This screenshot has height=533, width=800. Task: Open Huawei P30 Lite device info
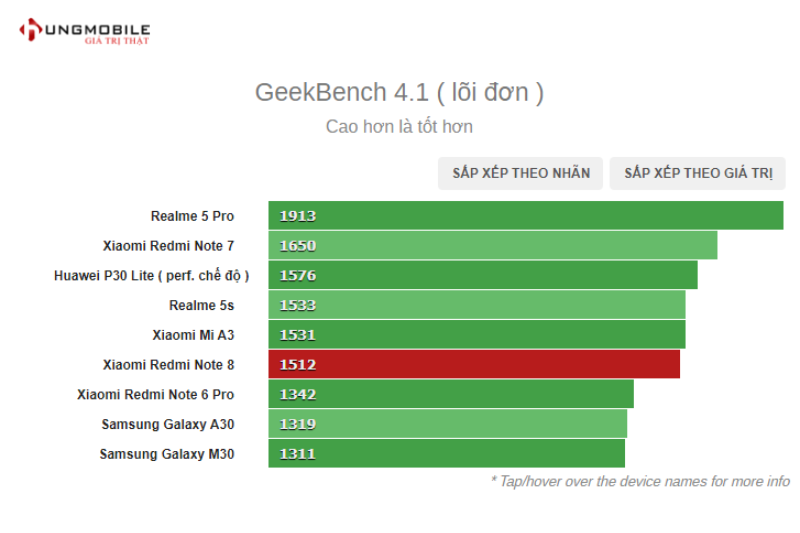point(151,276)
